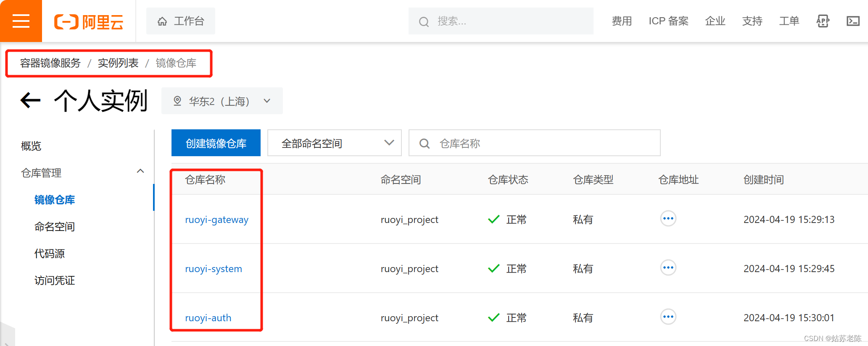Show the ruoyi-system repository address ellipsis
Image resolution: width=868 pixels, height=346 pixels.
(668, 267)
